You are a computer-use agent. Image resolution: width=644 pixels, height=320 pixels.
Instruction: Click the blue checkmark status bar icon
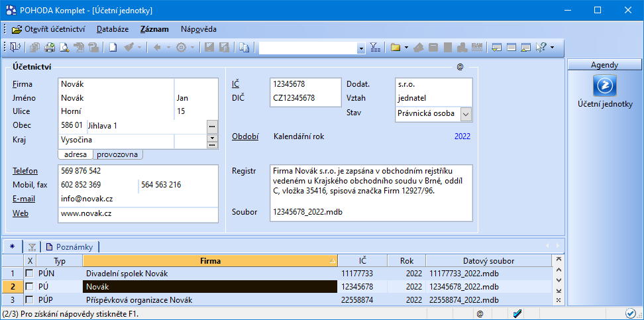point(517,314)
